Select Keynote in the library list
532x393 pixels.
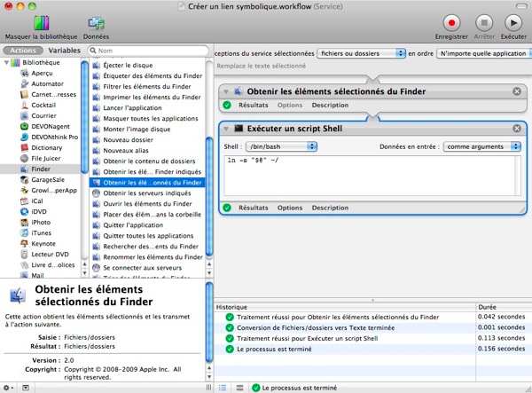pos(43,244)
